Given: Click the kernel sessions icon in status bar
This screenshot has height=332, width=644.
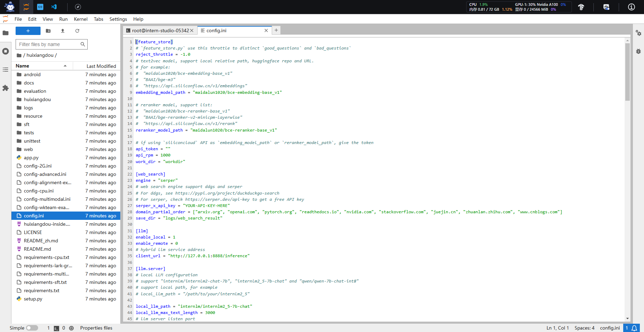Looking at the screenshot, I should click(x=71, y=328).
